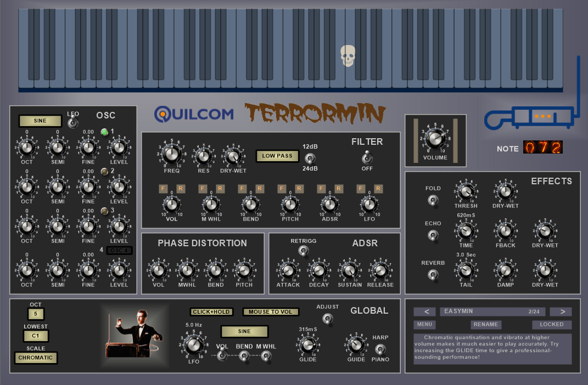588x385 pixels.
Task: Click the filter FREQ knob
Action: pos(172,154)
